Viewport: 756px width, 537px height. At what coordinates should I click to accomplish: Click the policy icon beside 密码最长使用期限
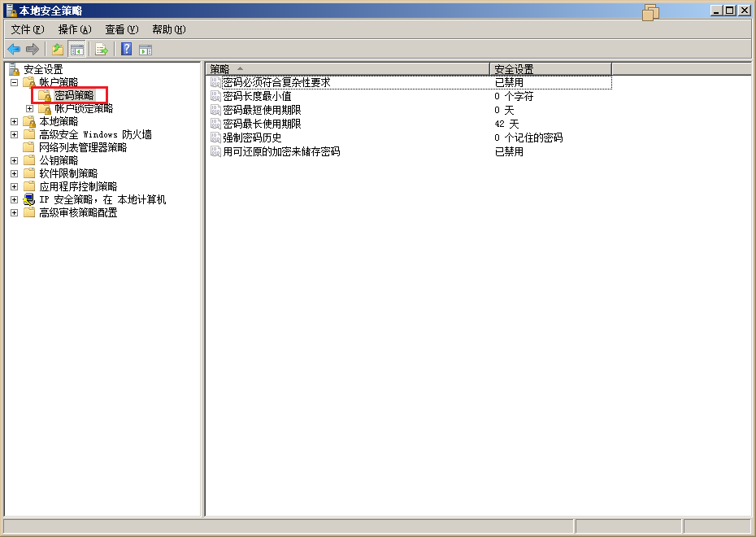(215, 124)
